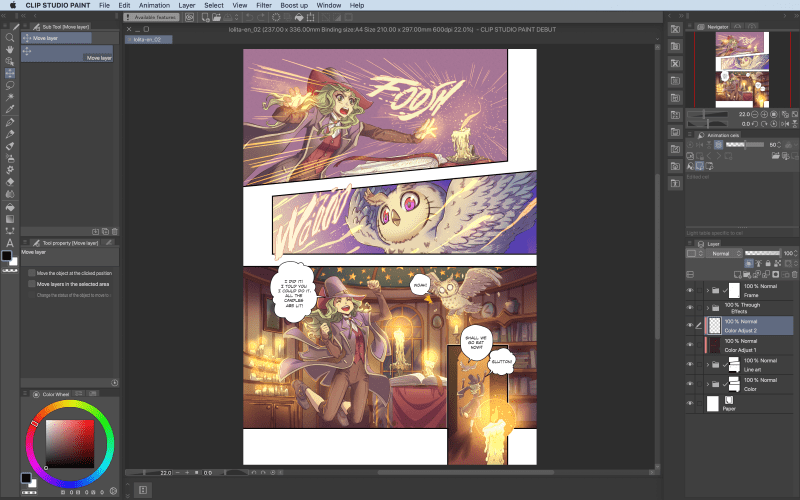Screen dimensions: 800x500
Task: Hide the Frame layer folder
Action: click(x=690, y=290)
